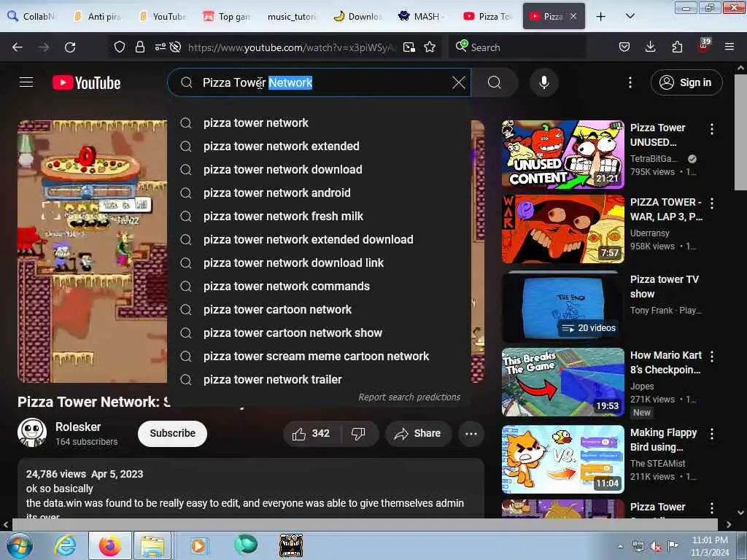Click the Sign in button
This screenshot has width=747, height=560.
tap(686, 82)
